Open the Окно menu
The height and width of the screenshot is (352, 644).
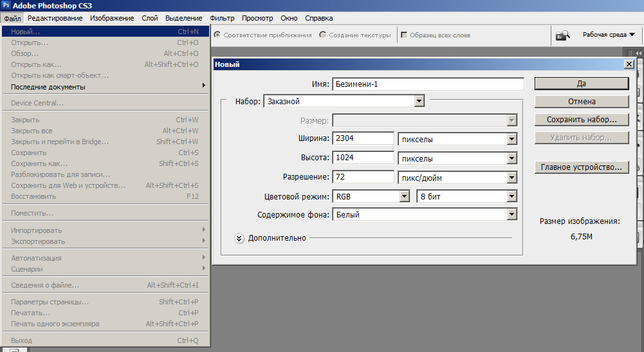(x=289, y=19)
